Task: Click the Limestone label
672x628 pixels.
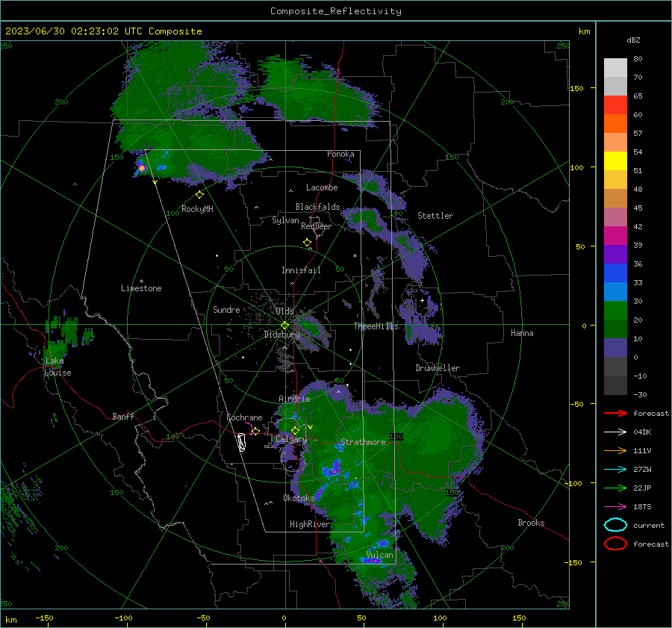Action: click(141, 288)
